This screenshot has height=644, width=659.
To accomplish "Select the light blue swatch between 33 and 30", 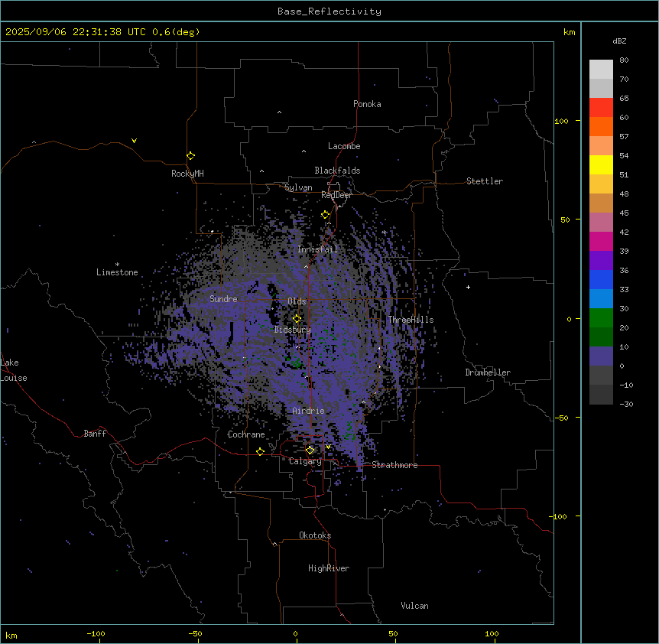I will [x=601, y=299].
